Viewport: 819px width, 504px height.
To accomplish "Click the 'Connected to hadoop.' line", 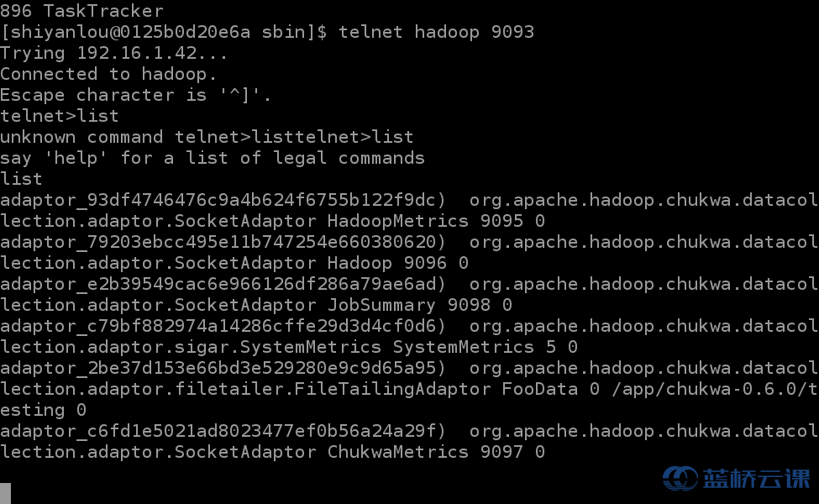I will [x=108, y=74].
